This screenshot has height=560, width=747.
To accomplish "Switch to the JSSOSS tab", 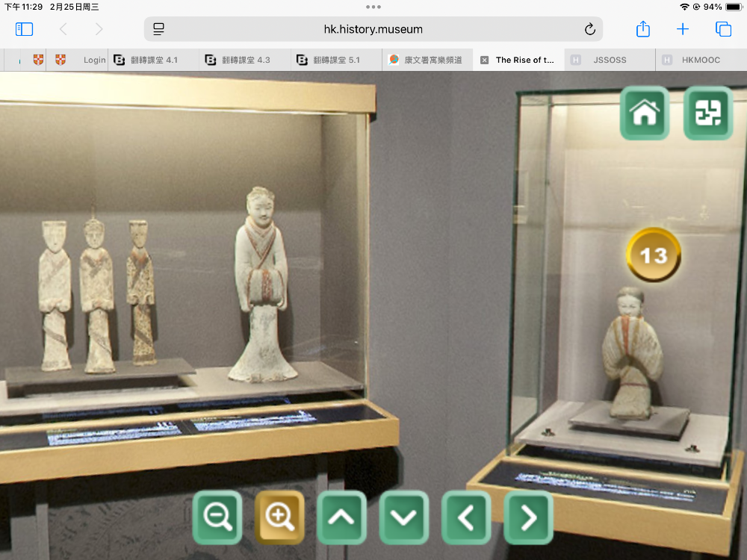I will [610, 60].
